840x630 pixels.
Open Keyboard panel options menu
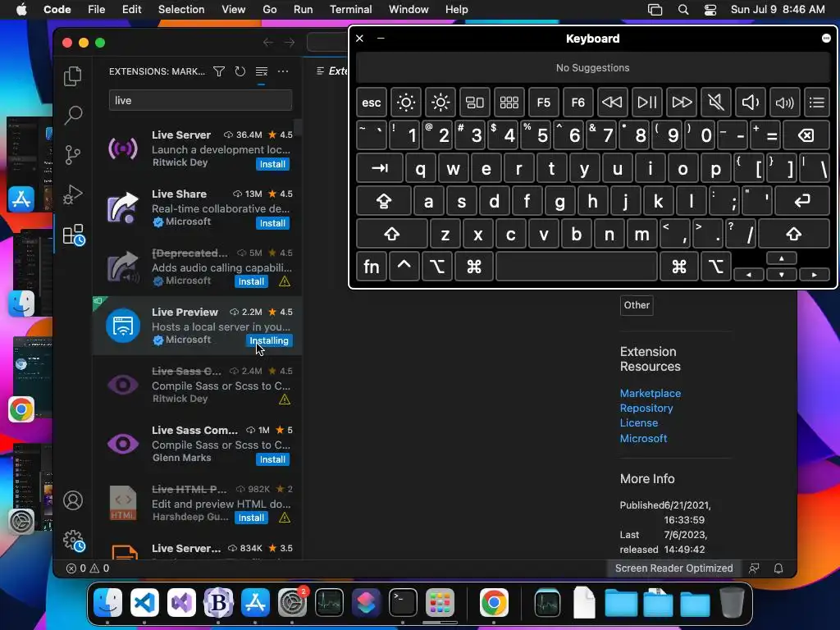click(x=826, y=38)
